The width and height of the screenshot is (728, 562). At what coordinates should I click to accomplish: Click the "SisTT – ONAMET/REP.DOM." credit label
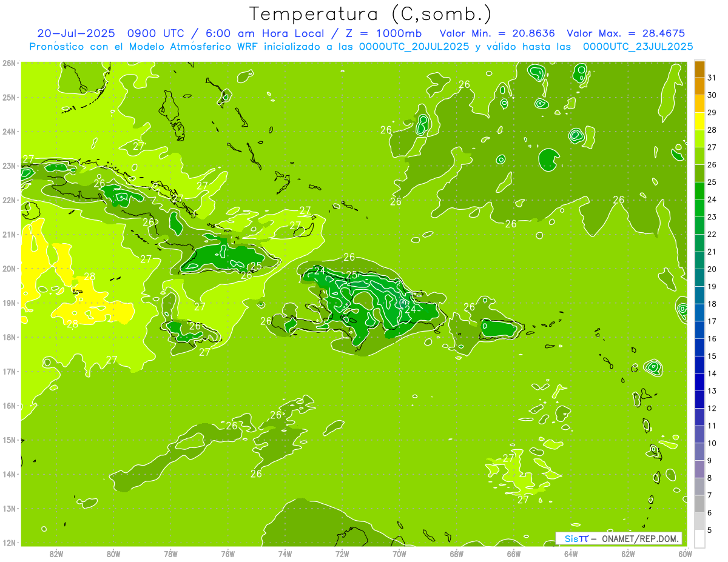click(618, 538)
